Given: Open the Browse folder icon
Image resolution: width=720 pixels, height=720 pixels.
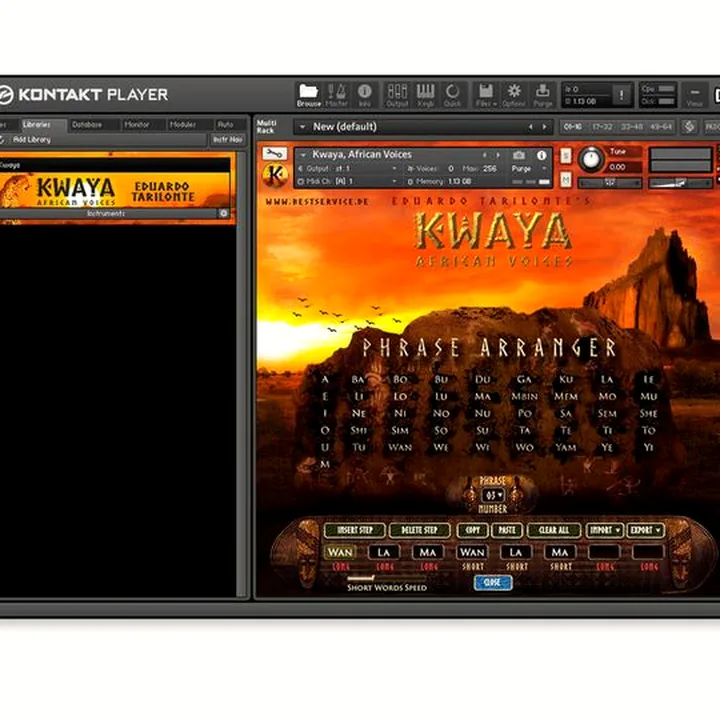Looking at the screenshot, I should pos(308,95).
